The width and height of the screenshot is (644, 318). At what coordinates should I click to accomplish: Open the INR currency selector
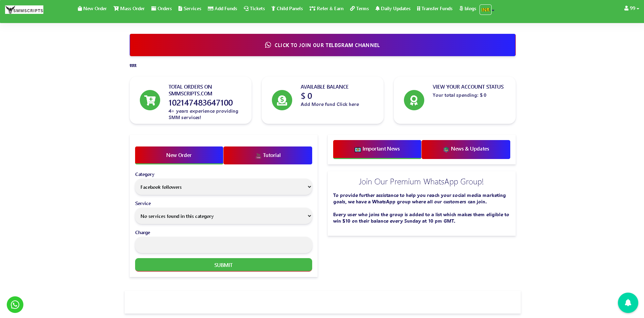point(486,10)
